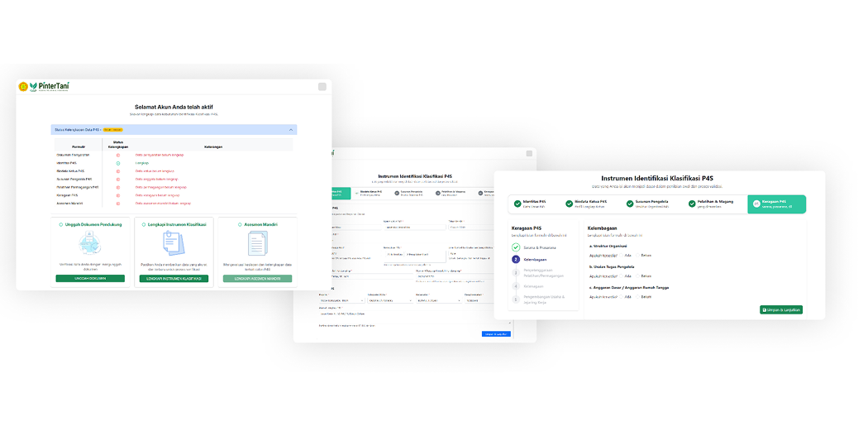868x436 pixels.
Task: Click the Lengkapi Instrumen Klasifikasi clipboard illustration
Action: click(x=174, y=244)
